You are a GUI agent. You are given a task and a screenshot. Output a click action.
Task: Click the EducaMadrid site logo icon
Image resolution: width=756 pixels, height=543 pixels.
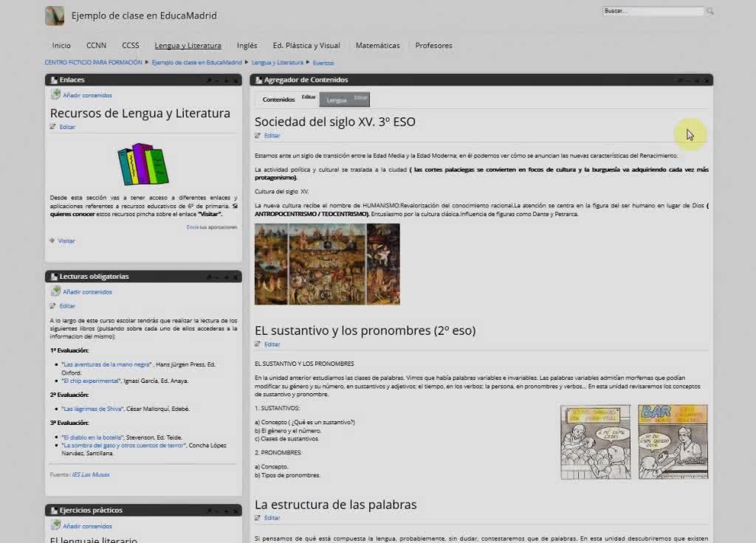pos(55,15)
